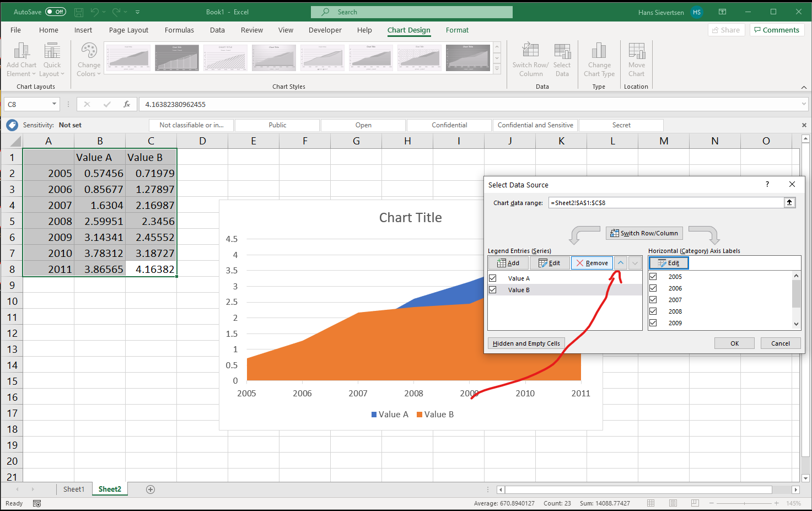Expand the Name Box dropdown
The height and width of the screenshot is (511, 812).
[x=54, y=104]
